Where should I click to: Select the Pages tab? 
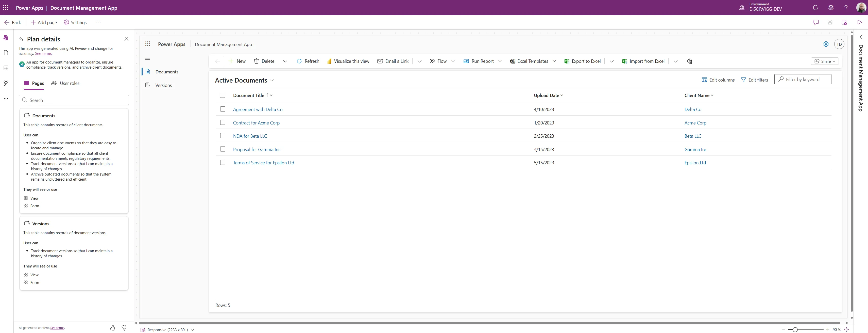tap(34, 83)
